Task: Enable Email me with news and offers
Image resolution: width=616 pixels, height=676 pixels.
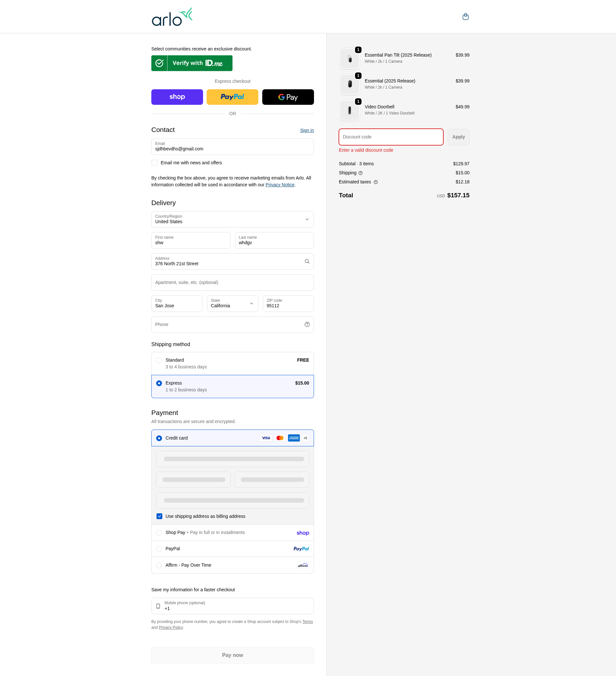Action: click(x=155, y=163)
